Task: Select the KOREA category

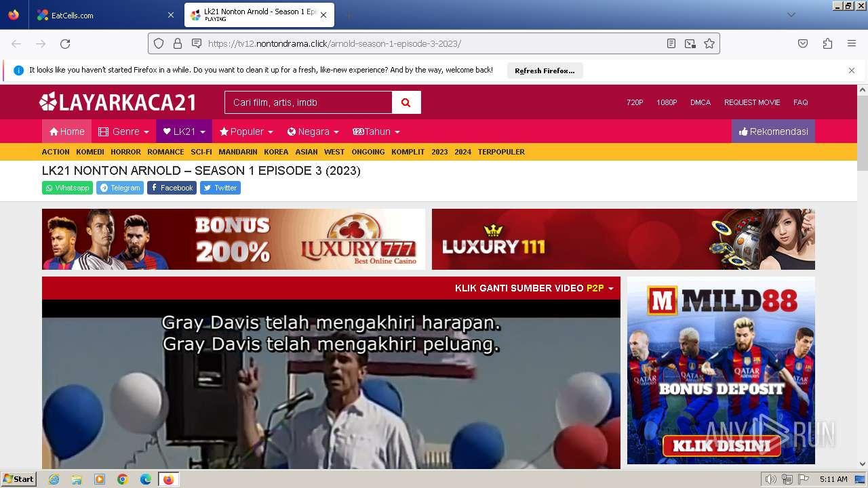Action: pyautogui.click(x=276, y=152)
